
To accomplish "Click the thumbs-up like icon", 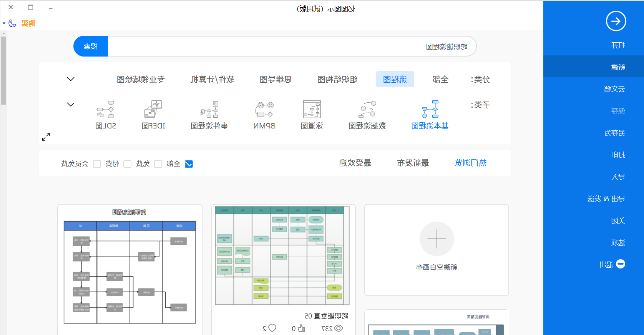I will [x=302, y=328].
